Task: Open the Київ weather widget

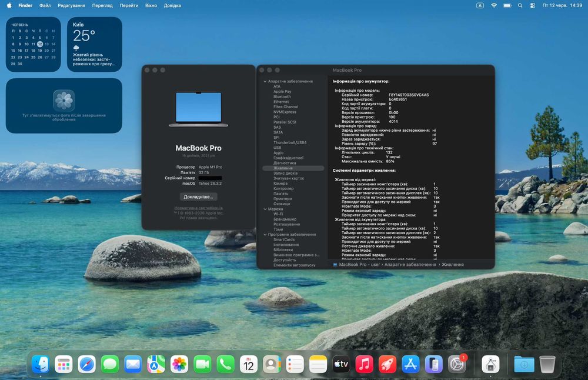Action: 95,44
